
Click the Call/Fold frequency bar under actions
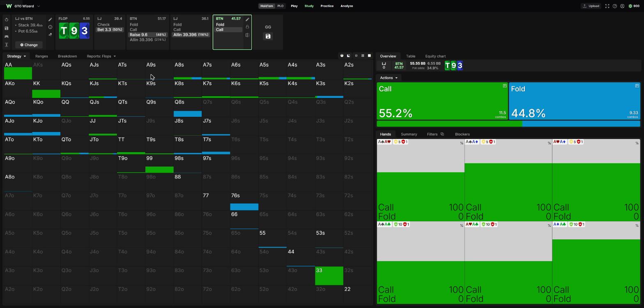click(x=508, y=124)
